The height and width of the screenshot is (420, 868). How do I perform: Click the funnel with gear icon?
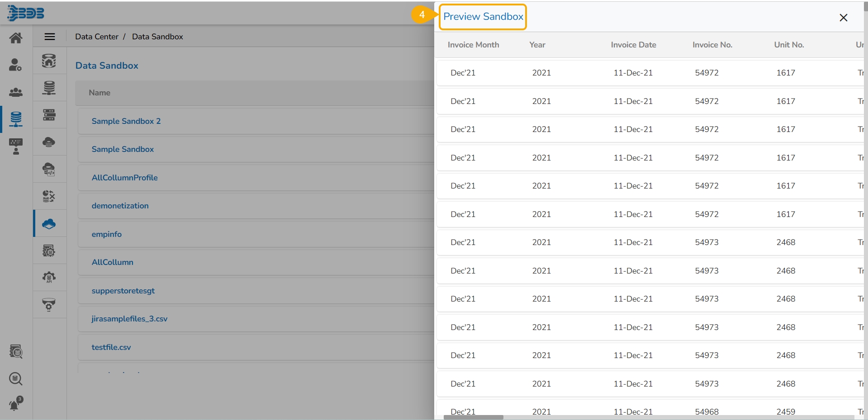point(49,305)
